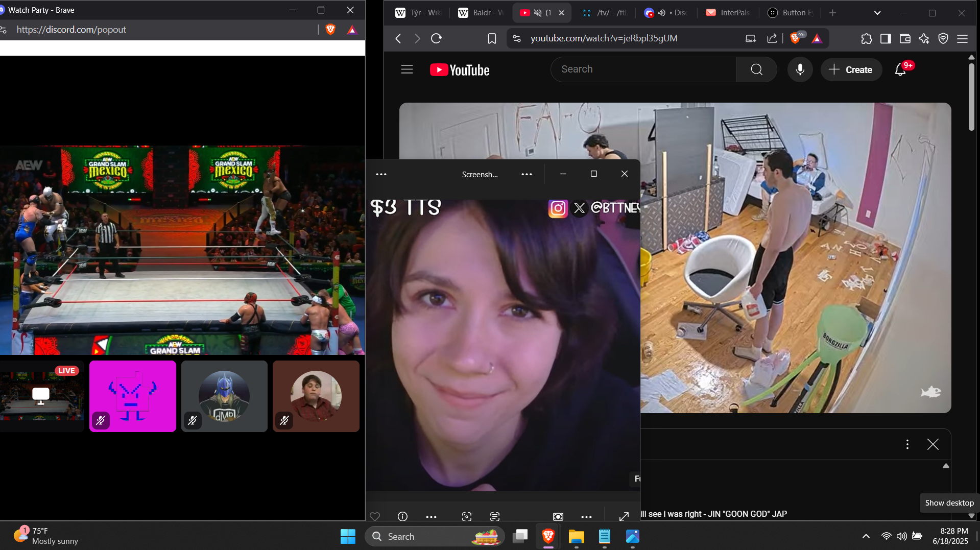Toggle Brave Shields lion in YouTube window
The width and height of the screenshot is (980, 550).
(795, 38)
